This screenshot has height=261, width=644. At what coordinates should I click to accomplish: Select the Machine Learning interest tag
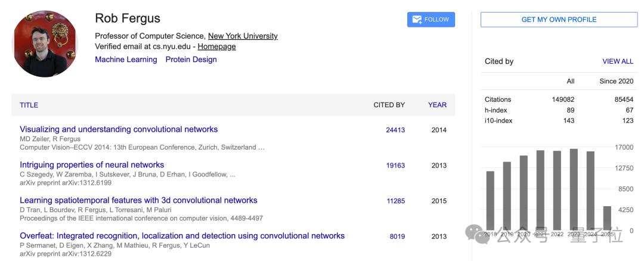coord(126,60)
